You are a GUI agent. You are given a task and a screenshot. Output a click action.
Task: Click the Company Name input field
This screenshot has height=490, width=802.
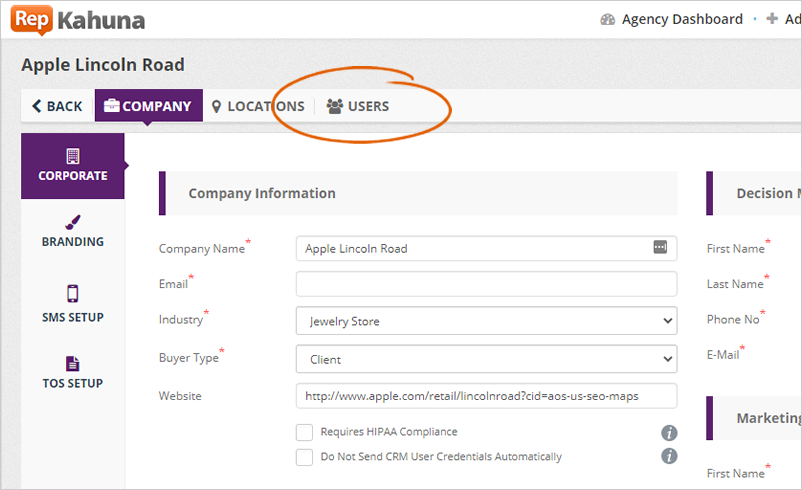[x=470, y=248]
